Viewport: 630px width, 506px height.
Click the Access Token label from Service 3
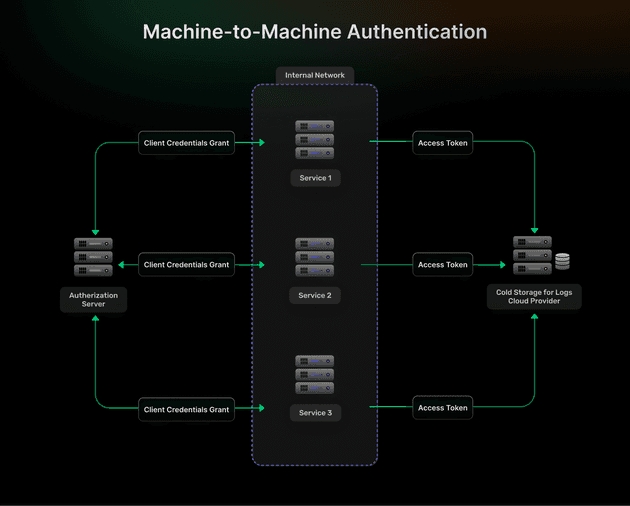tap(443, 408)
